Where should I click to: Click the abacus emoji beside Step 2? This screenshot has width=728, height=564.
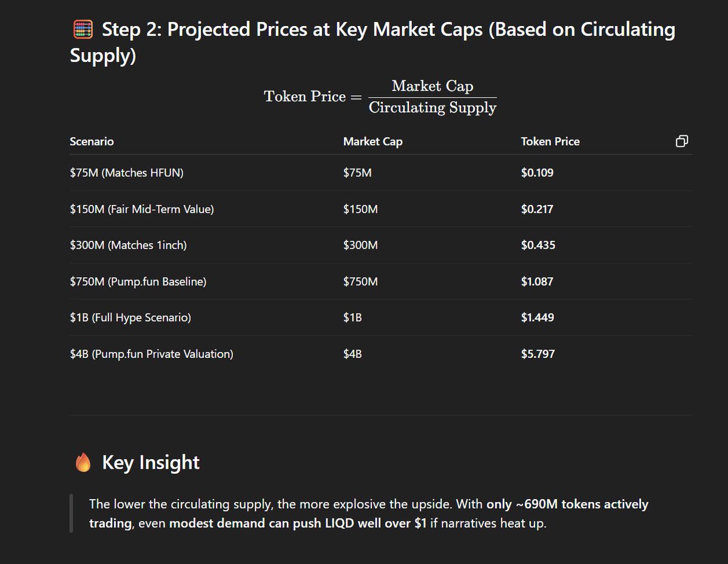(x=83, y=29)
